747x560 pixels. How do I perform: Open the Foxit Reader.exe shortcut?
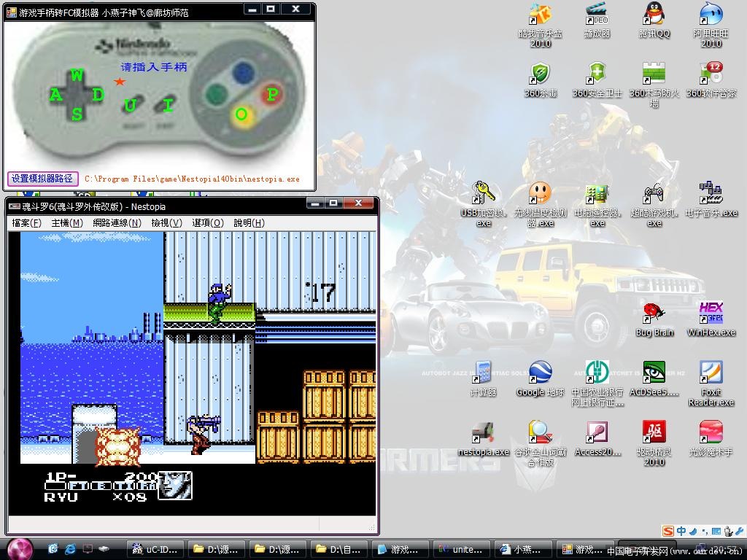[x=711, y=384]
